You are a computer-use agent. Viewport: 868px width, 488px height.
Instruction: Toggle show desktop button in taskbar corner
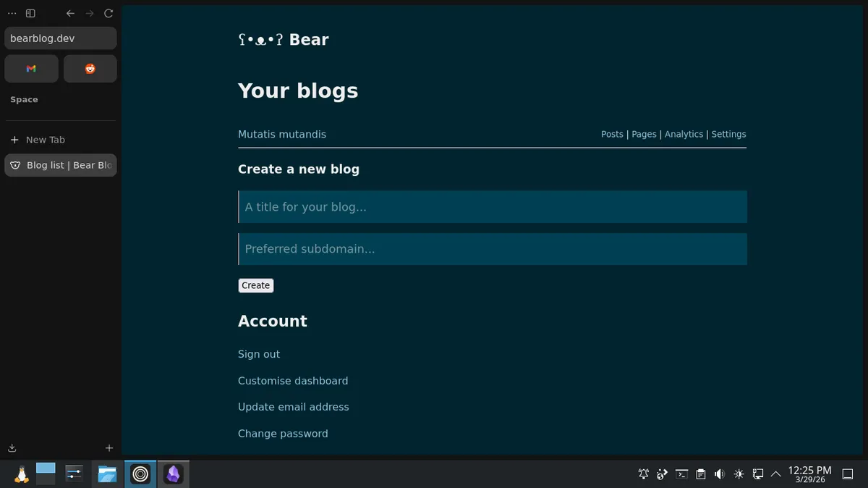849,474
